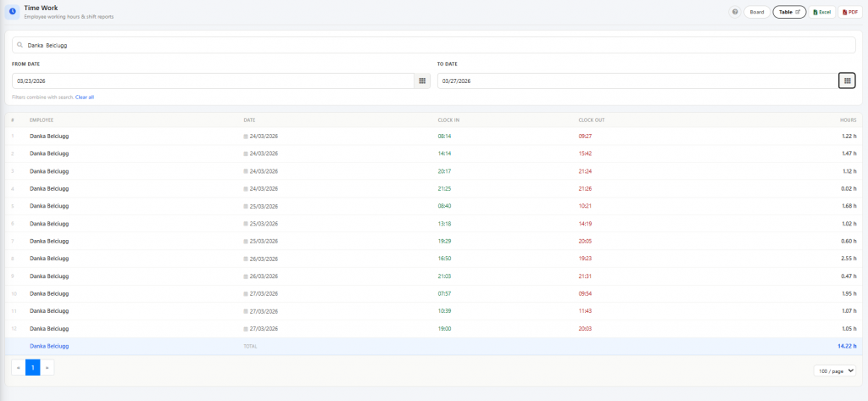
Task: Select page 1 in pagination
Action: pos(33,367)
